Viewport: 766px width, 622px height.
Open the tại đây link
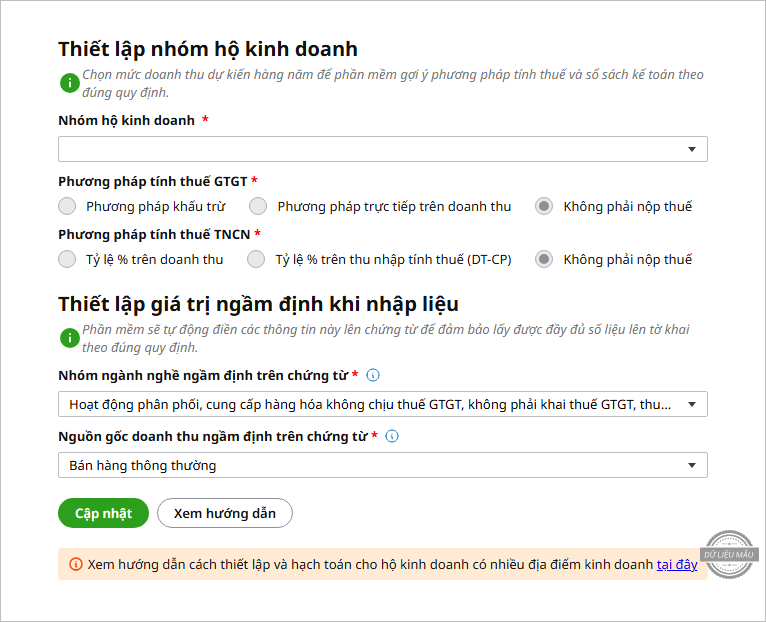tap(677, 564)
